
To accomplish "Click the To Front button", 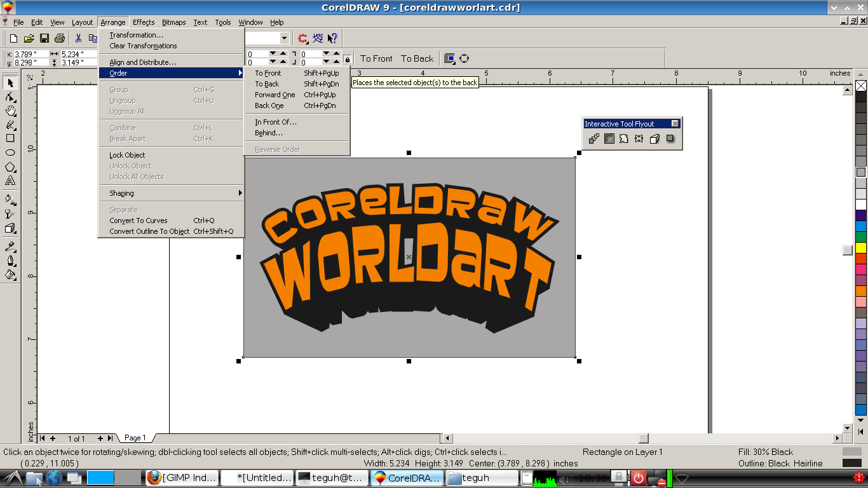I will point(376,58).
